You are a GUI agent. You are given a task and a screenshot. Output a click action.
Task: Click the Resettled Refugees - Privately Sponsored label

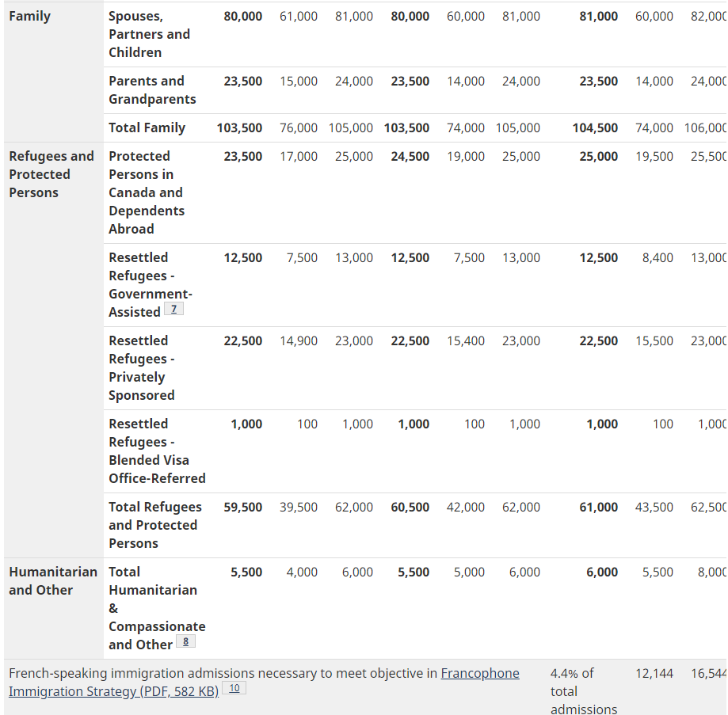(x=142, y=368)
